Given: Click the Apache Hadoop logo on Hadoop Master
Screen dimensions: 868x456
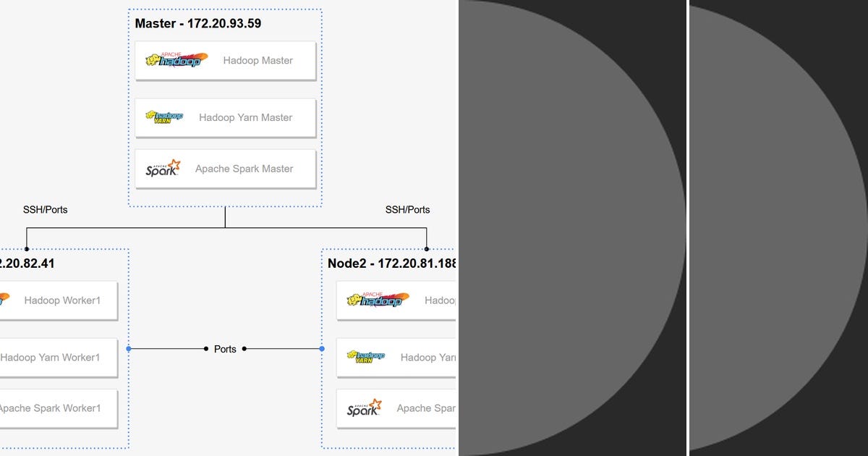Looking at the screenshot, I should tap(174, 60).
